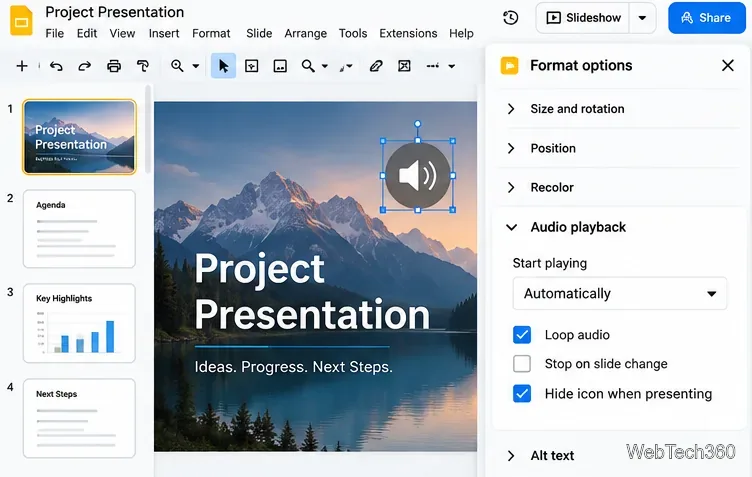
Task: Click the audio speaker icon on slide
Action: [418, 175]
